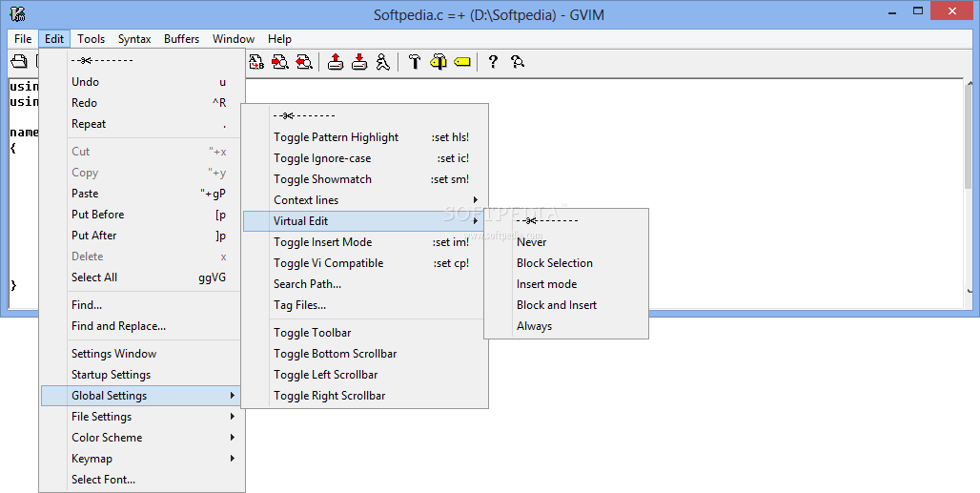Toggle Ignore-case setting

tap(364, 158)
